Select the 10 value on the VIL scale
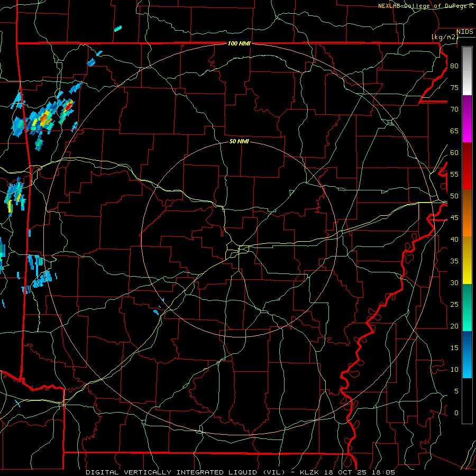This screenshot has width=476, height=476. pyautogui.click(x=454, y=370)
